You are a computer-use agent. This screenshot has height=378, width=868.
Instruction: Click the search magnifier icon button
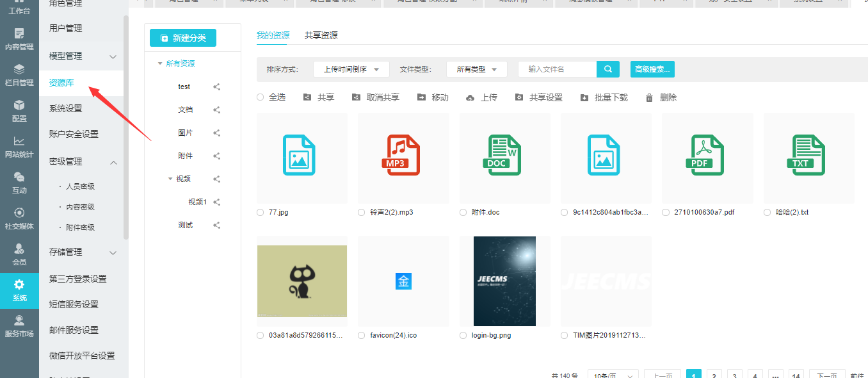[x=607, y=69]
